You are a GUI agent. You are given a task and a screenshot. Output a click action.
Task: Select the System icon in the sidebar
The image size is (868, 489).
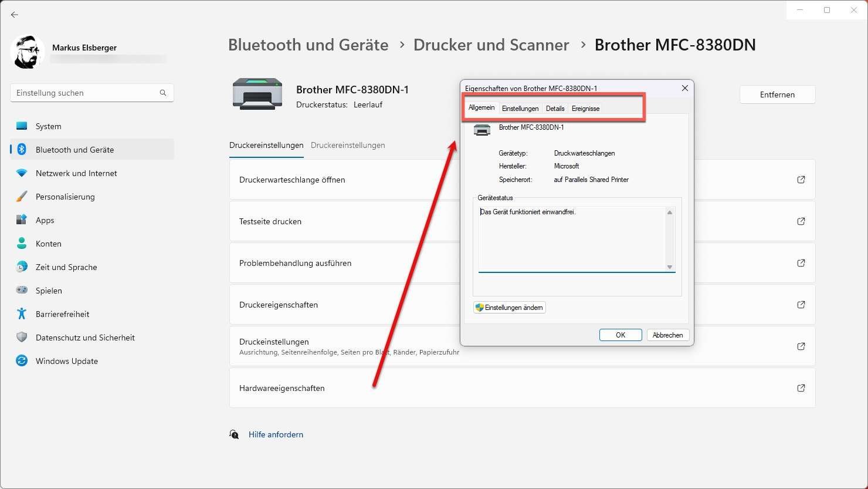(22, 126)
